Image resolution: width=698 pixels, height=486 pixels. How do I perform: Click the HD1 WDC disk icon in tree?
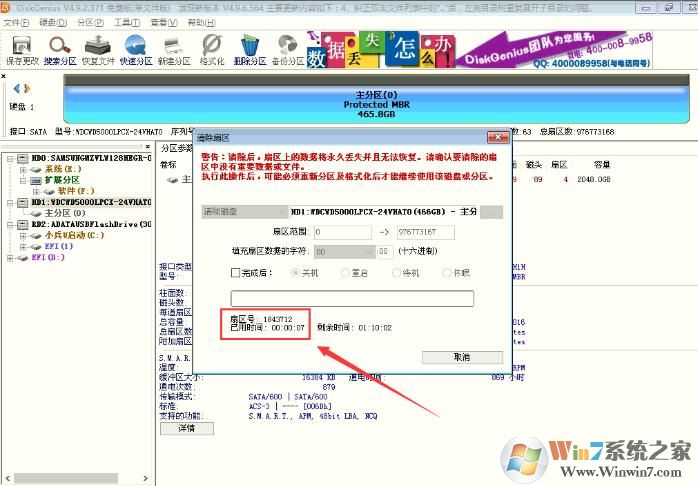23,202
